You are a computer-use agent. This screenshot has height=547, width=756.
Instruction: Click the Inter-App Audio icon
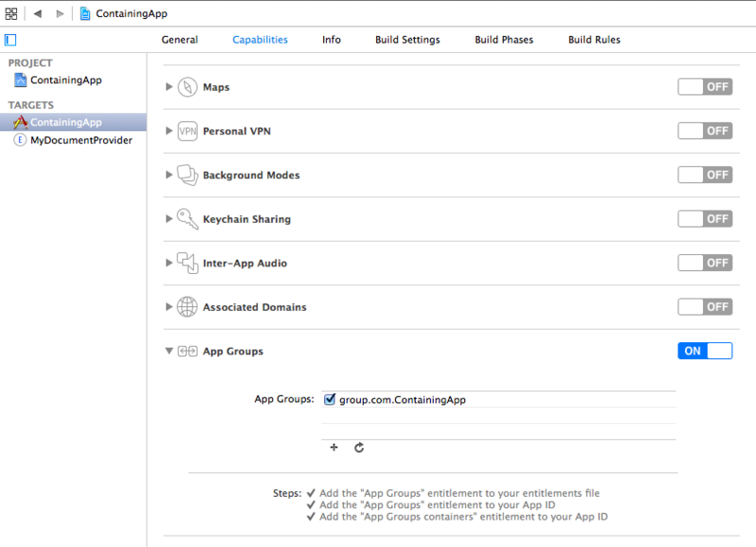[187, 264]
